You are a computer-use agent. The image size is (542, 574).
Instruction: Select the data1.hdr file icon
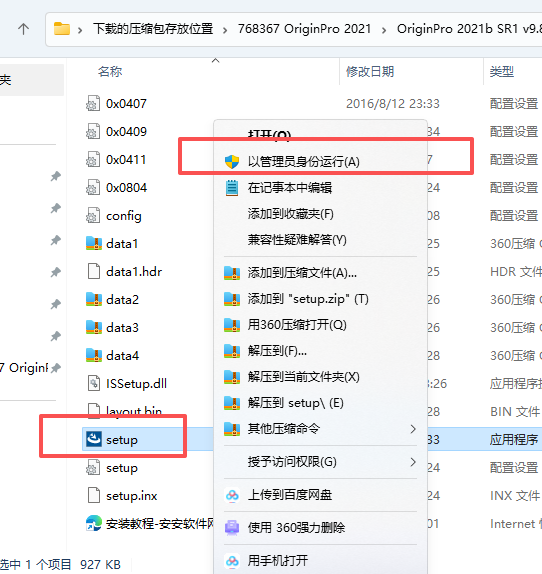point(94,271)
